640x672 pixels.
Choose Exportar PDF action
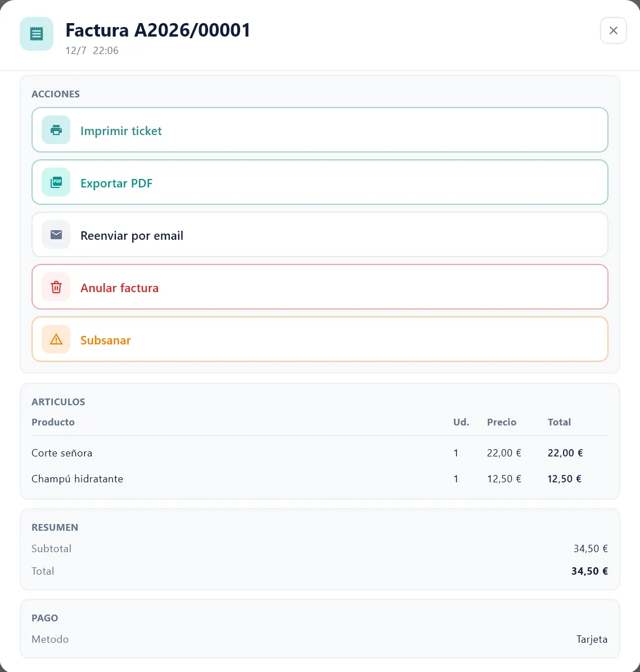[320, 182]
